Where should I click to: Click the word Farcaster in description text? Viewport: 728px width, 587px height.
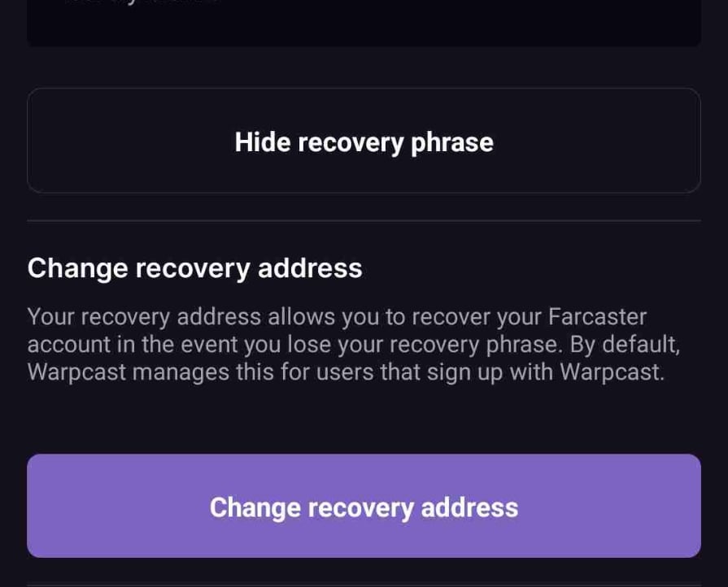pyautogui.click(x=595, y=316)
